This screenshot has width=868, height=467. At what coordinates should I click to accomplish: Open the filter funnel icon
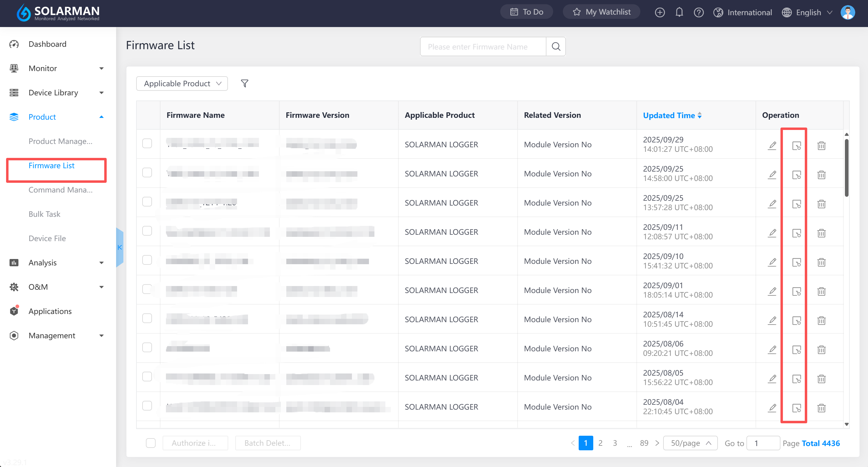click(x=245, y=83)
